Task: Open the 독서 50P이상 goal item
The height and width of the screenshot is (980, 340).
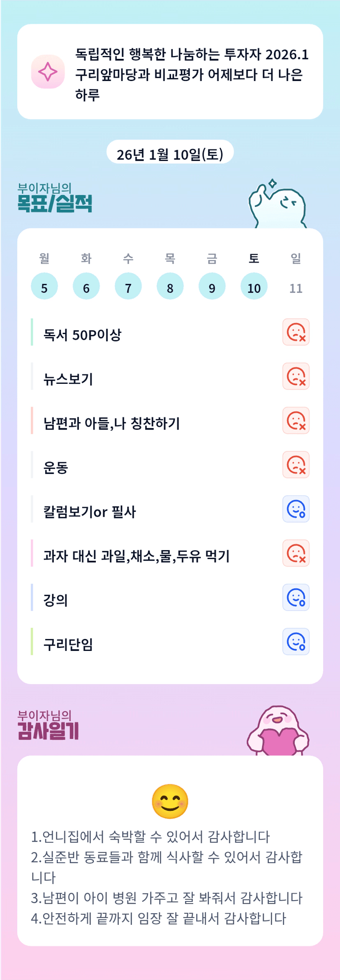Action: 82,335
